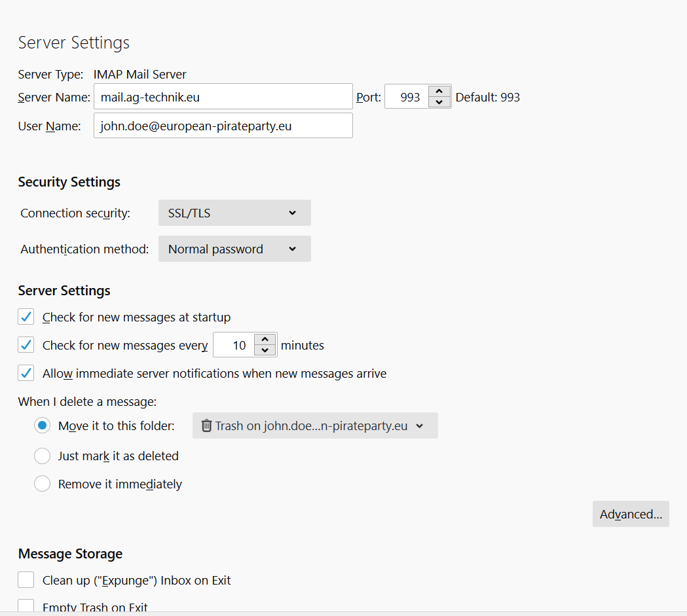The width and height of the screenshot is (687, 616).
Task: Decrease check interval minutes with down arrow
Action: click(265, 350)
